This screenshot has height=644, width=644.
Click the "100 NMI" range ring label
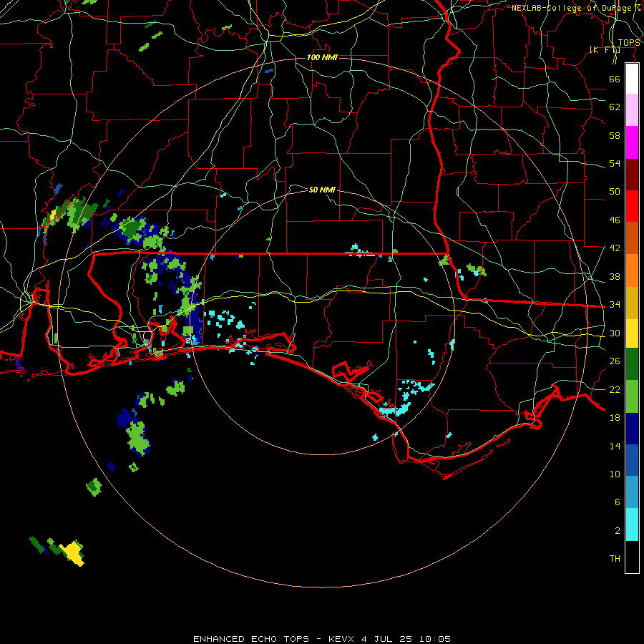click(x=322, y=57)
